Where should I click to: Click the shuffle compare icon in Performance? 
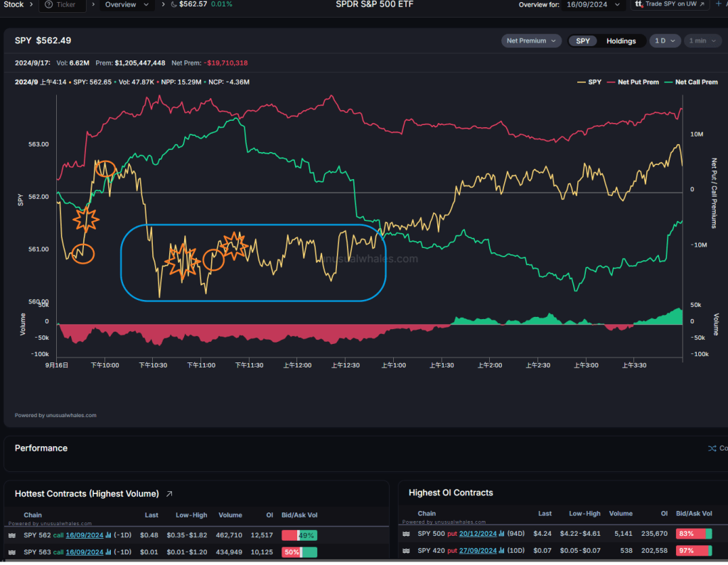712,448
